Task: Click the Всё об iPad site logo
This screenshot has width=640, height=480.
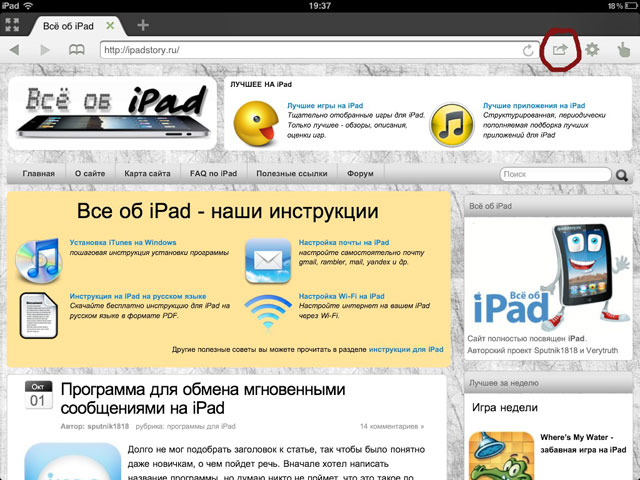Action: click(x=112, y=113)
